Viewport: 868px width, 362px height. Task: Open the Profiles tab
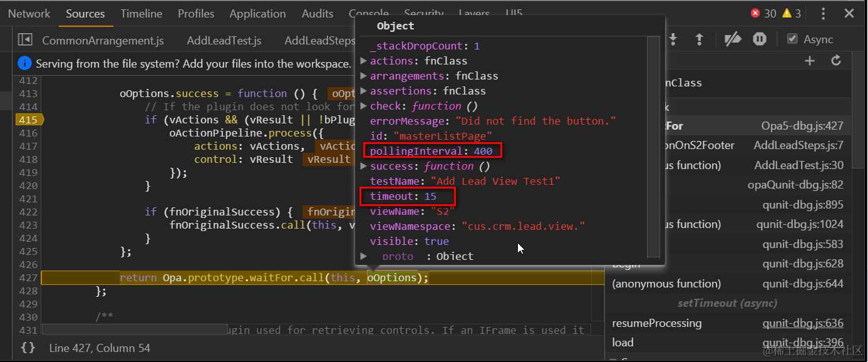[196, 13]
